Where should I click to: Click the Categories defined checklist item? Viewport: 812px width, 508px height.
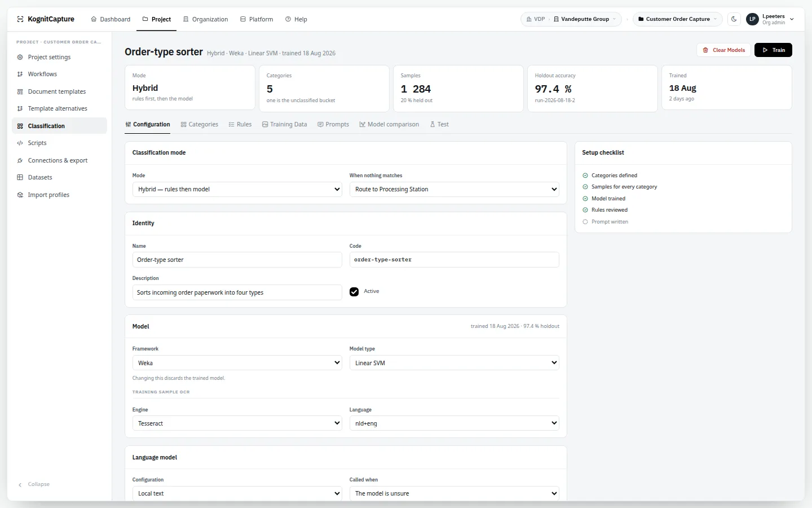[x=610, y=176]
